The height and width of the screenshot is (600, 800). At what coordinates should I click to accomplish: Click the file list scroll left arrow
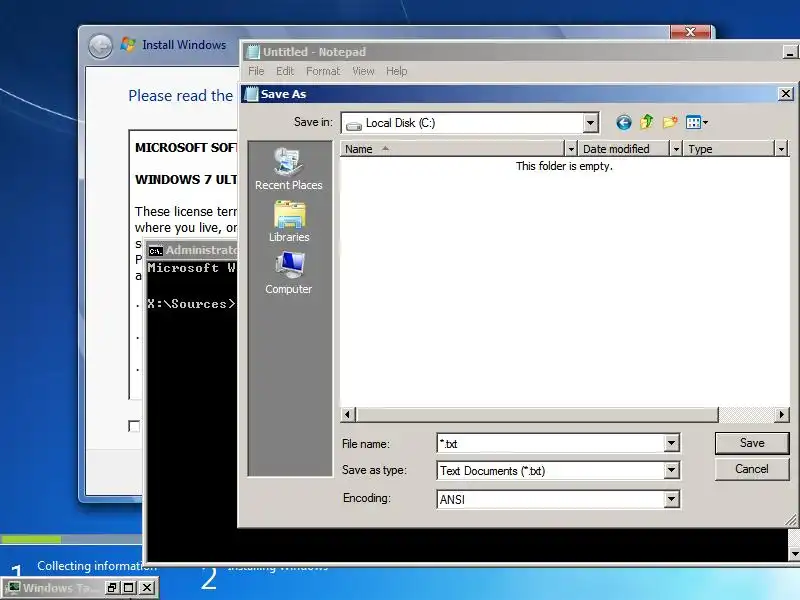(348, 415)
